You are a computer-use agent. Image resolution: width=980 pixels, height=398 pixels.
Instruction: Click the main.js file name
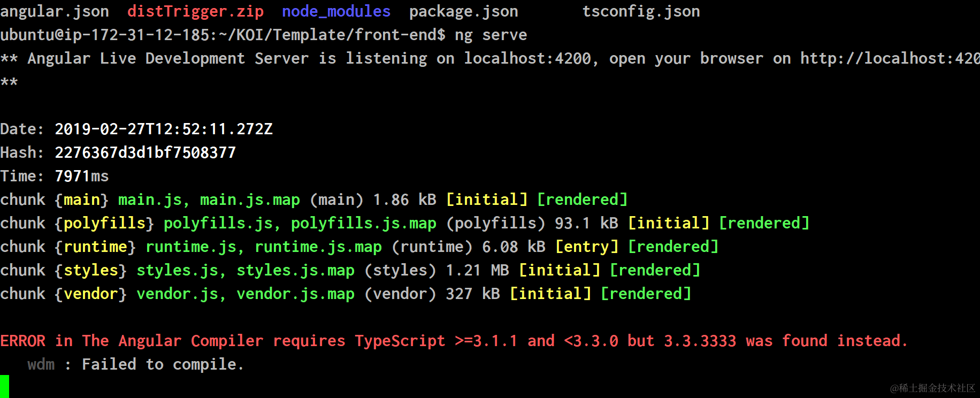150,200
